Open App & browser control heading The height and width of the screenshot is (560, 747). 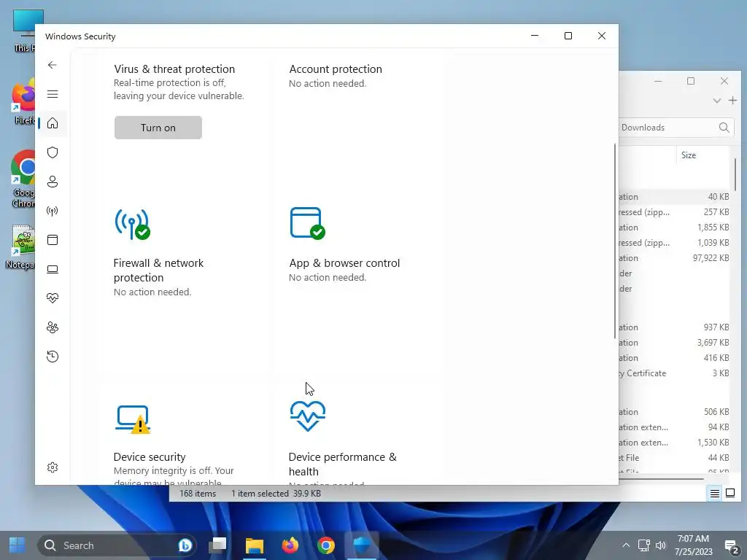(344, 262)
